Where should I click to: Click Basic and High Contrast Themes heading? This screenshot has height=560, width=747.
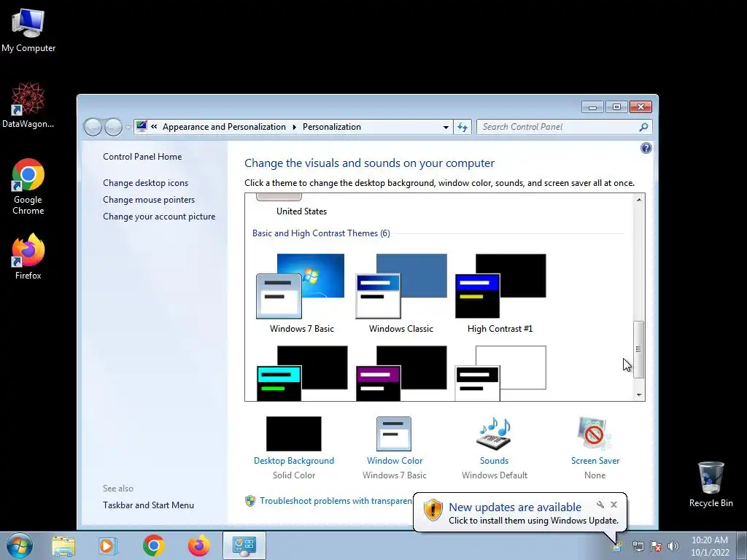tap(321, 233)
